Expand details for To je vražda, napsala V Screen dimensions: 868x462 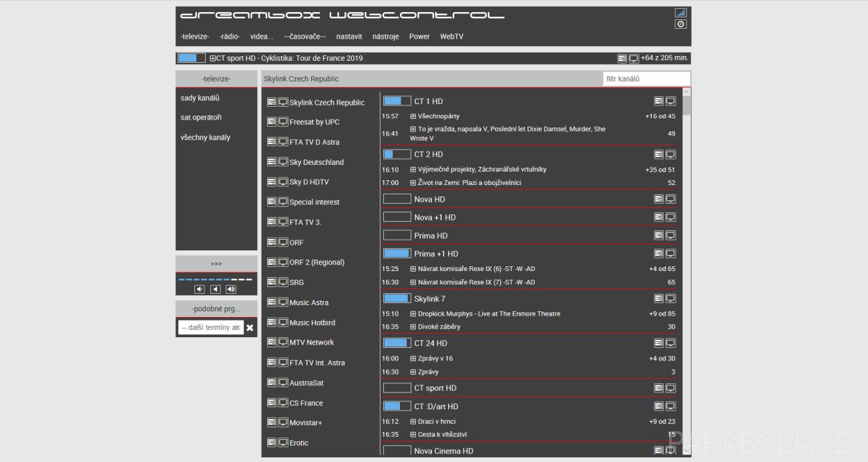(413, 129)
